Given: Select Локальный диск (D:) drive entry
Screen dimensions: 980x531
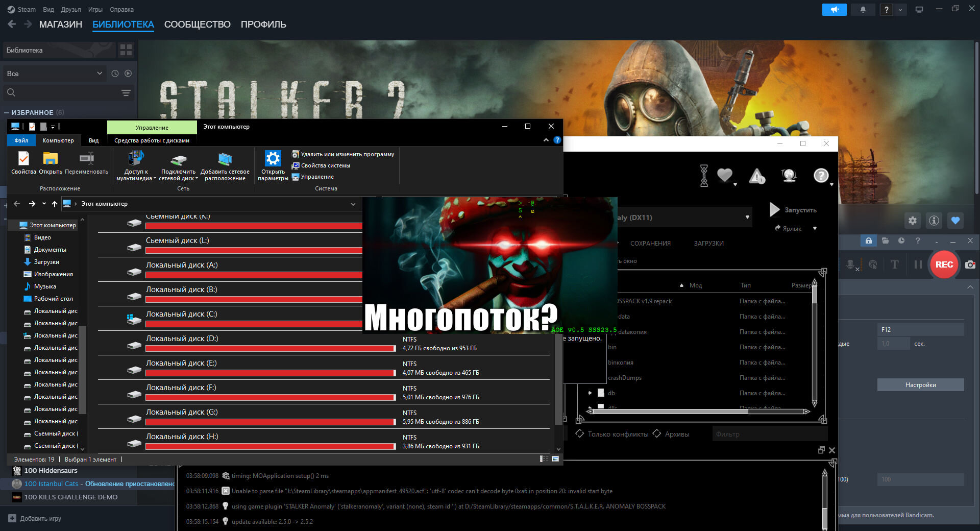Looking at the screenshot, I should [323, 343].
